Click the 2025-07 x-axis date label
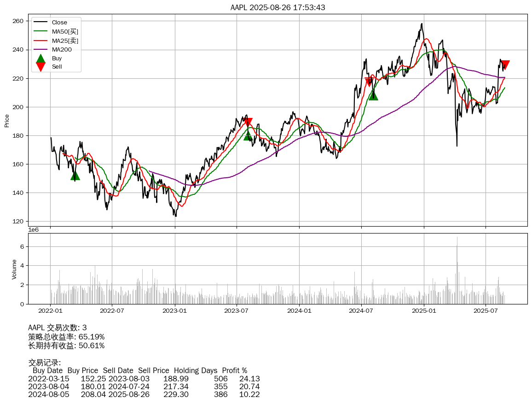 pyautogui.click(x=486, y=311)
